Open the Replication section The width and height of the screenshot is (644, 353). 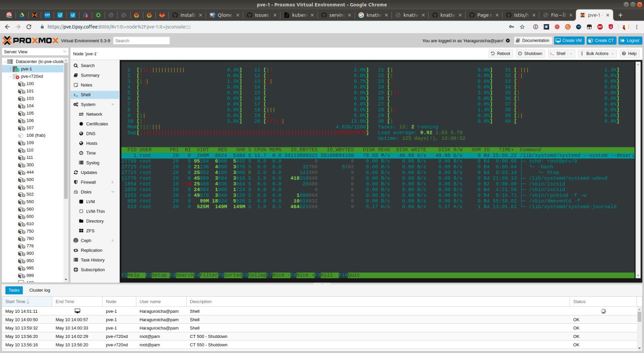click(x=91, y=250)
